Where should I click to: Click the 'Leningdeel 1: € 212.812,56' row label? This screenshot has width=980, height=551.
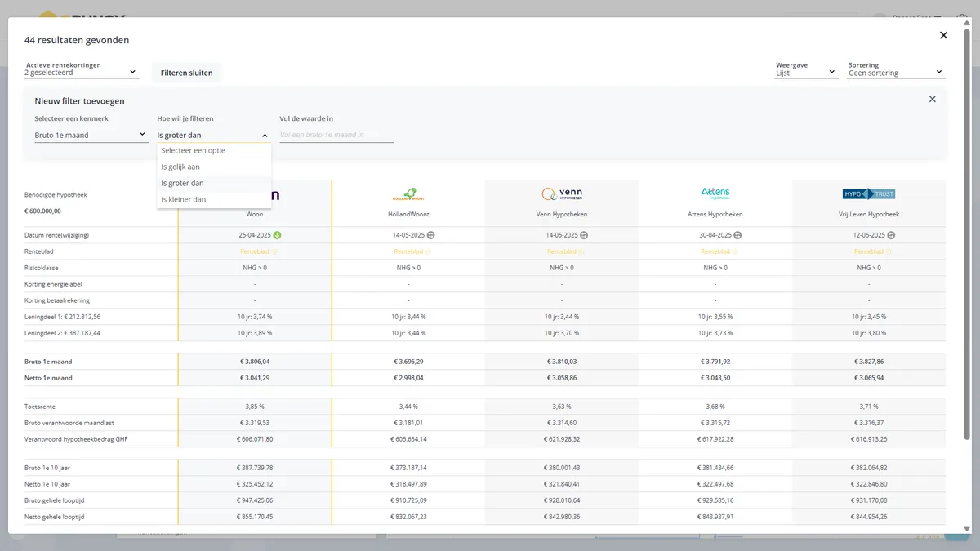[x=63, y=317]
